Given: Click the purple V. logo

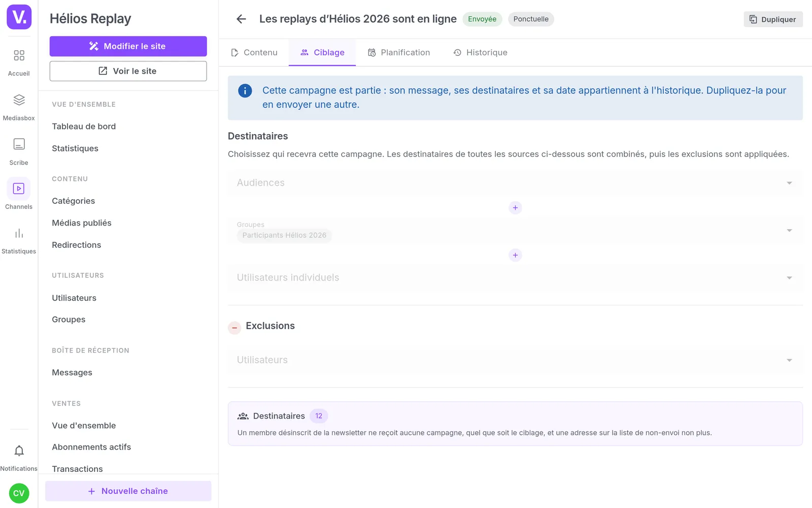Looking at the screenshot, I should (19, 17).
